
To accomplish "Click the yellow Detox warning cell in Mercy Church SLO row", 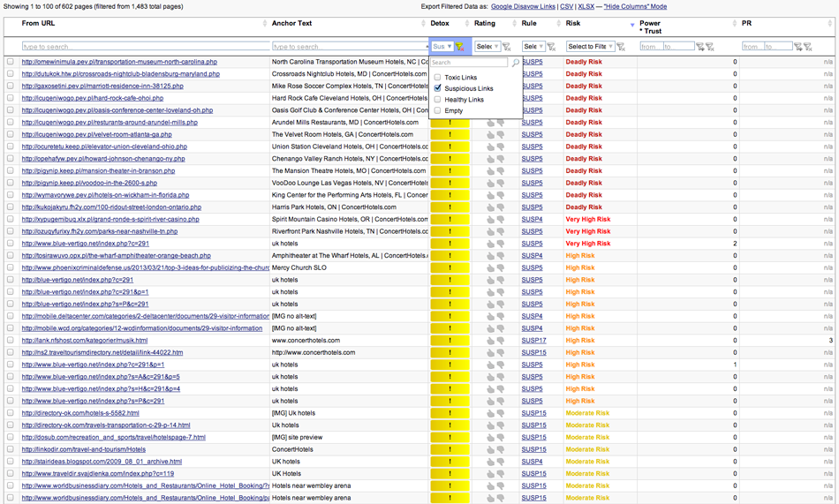I will [x=450, y=268].
